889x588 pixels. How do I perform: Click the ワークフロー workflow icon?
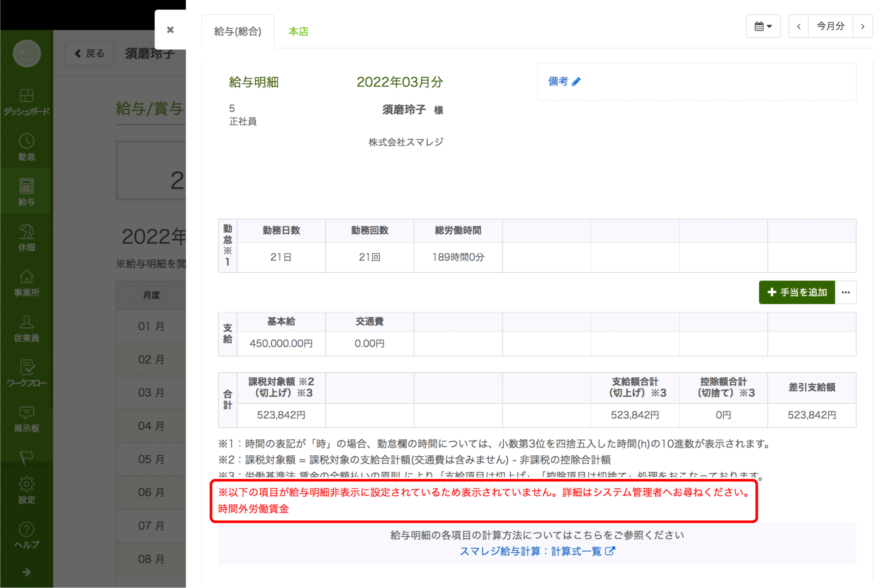[x=26, y=373]
